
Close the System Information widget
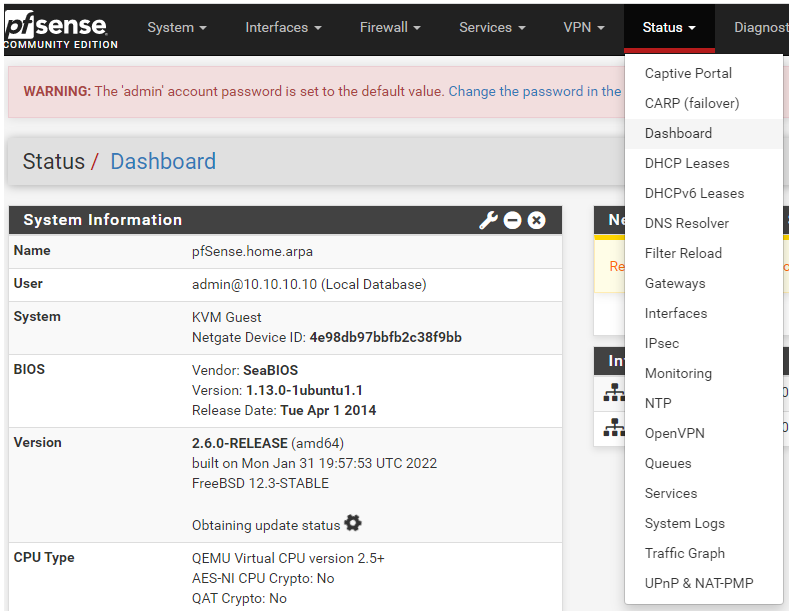pos(536,220)
